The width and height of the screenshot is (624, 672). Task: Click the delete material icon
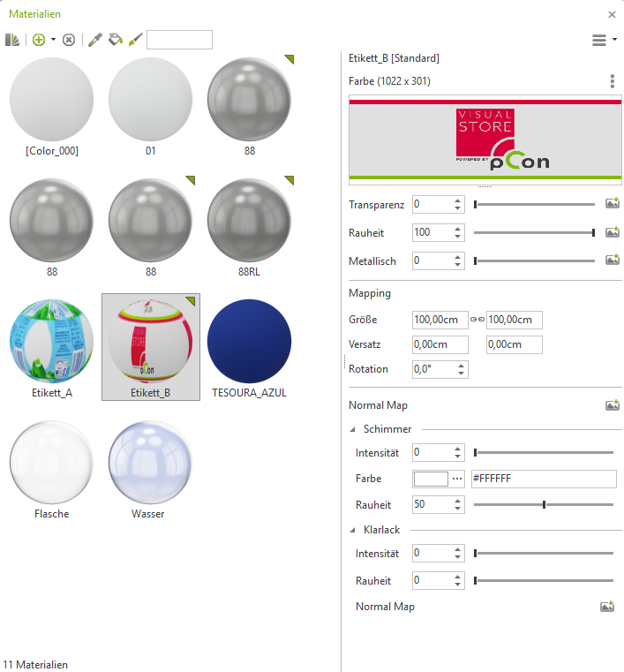(x=69, y=40)
